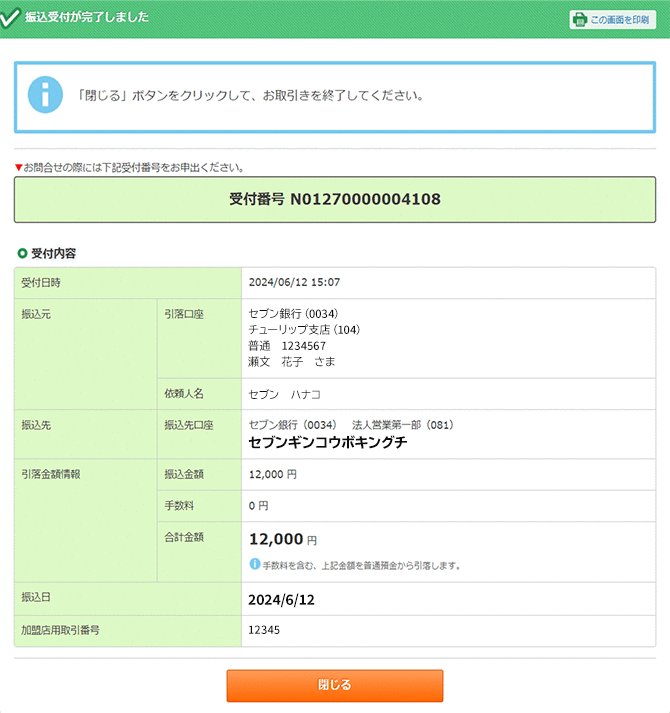Click the この画面を印刷 print button
The height and width of the screenshot is (713, 670).
click(612, 20)
